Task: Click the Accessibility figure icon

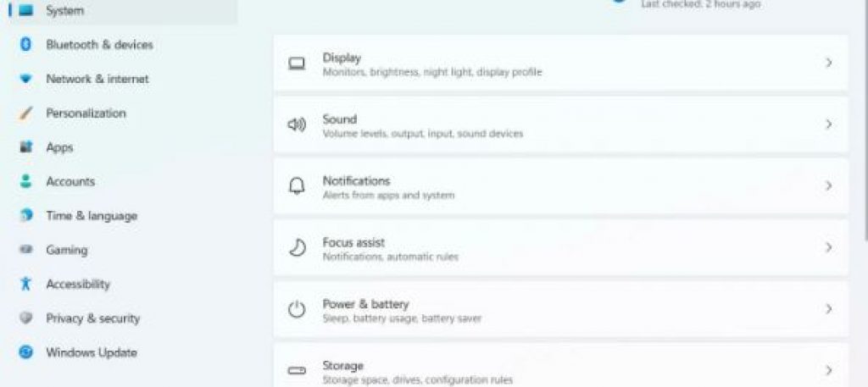Action: (25, 284)
